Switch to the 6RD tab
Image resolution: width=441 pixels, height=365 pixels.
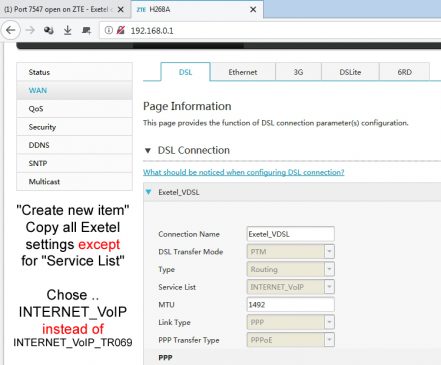404,72
